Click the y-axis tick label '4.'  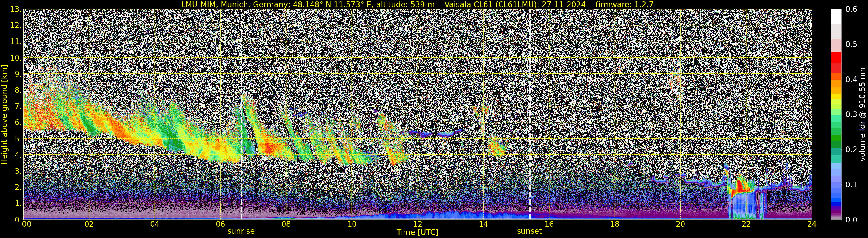[x=18, y=155]
